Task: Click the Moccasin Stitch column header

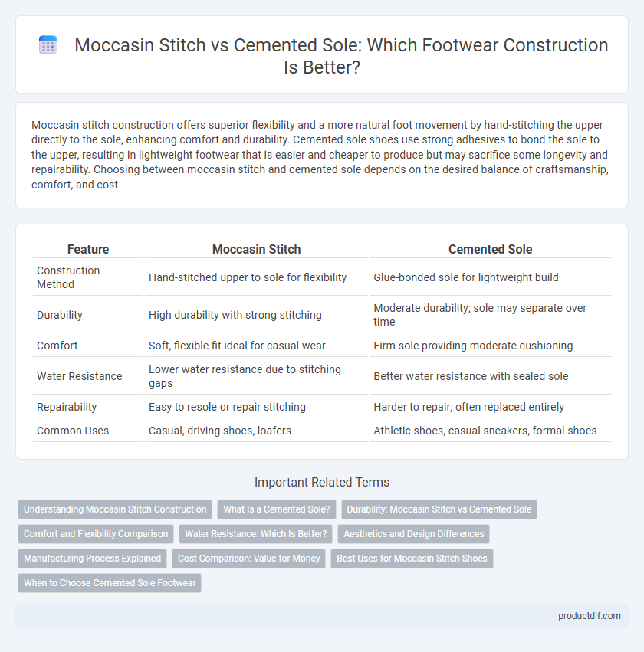Action: (256, 249)
